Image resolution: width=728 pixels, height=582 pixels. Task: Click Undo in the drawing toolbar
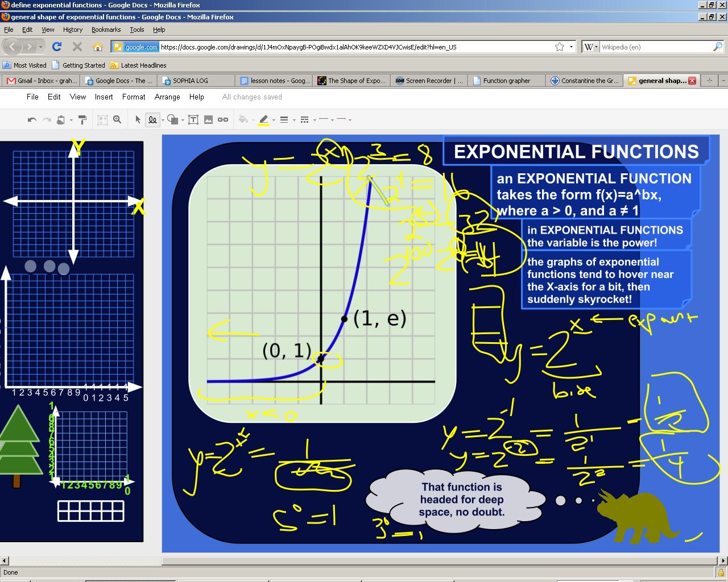click(x=32, y=120)
